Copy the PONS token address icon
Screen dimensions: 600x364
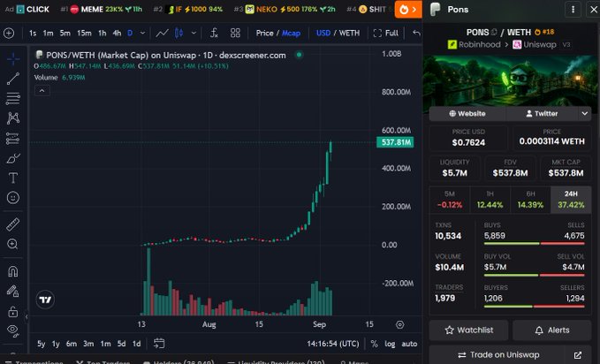(x=494, y=32)
